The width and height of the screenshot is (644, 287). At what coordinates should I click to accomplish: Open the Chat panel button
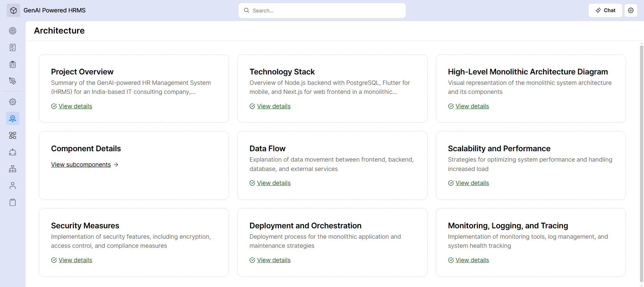pos(605,10)
